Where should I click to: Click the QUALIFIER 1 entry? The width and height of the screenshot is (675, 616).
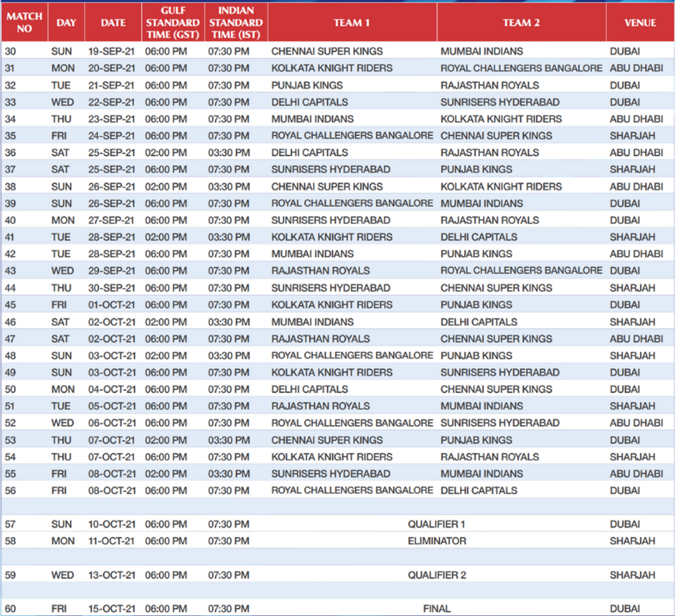tap(436, 524)
